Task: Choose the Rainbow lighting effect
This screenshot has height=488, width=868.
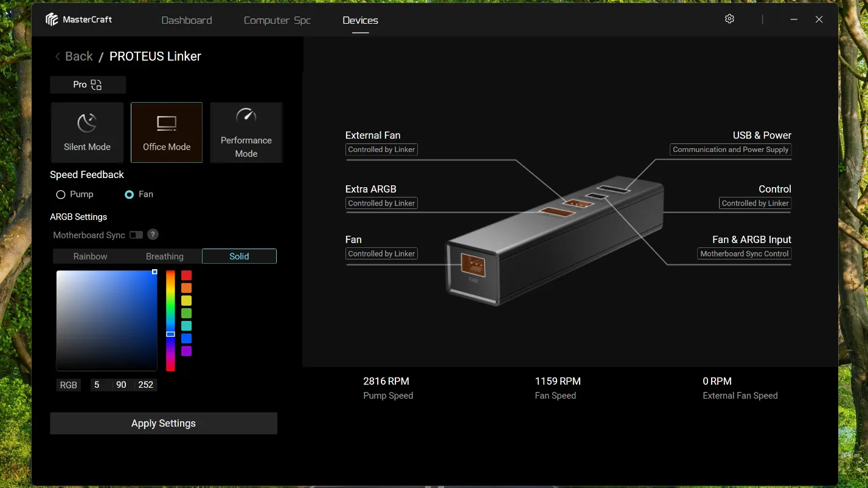Action: pyautogui.click(x=90, y=256)
